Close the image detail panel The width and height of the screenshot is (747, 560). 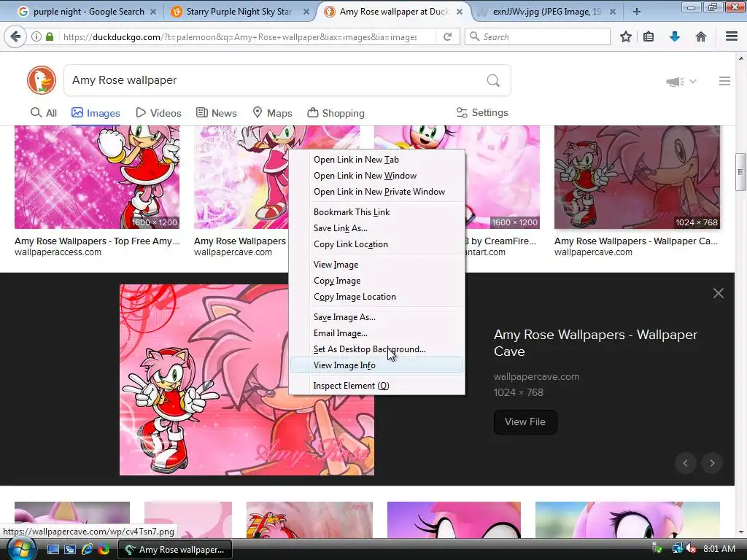[x=719, y=293]
